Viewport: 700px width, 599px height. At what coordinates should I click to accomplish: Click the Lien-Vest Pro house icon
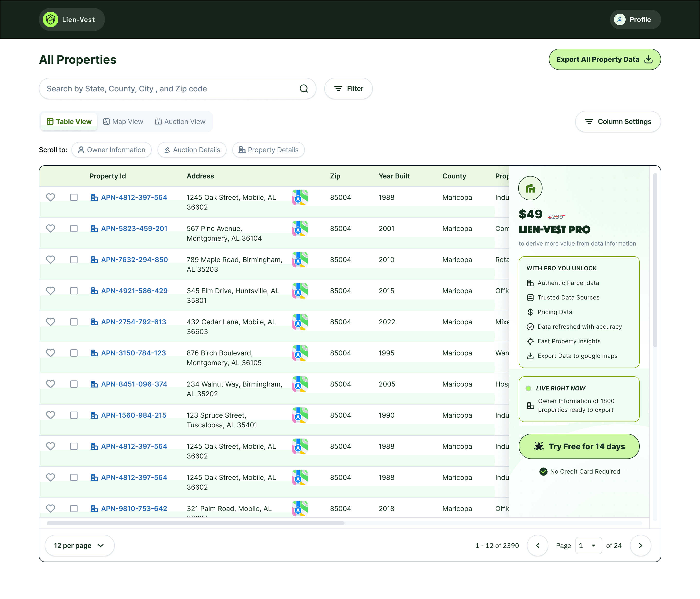coord(530,188)
